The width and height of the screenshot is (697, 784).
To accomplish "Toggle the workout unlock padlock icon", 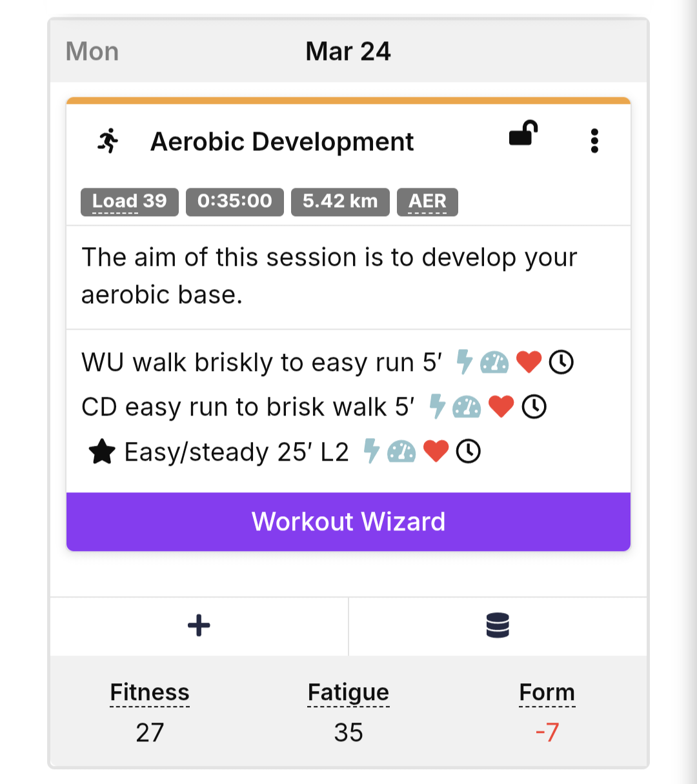I will 523,134.
